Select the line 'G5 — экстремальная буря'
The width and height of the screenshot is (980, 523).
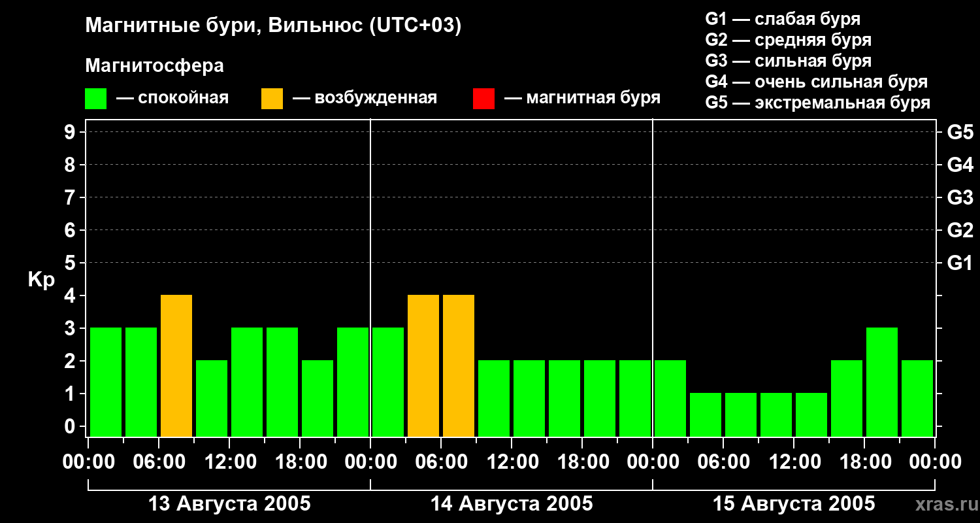pyautogui.click(x=818, y=103)
